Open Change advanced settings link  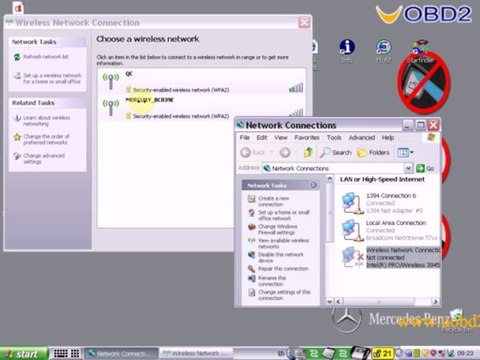39,158
